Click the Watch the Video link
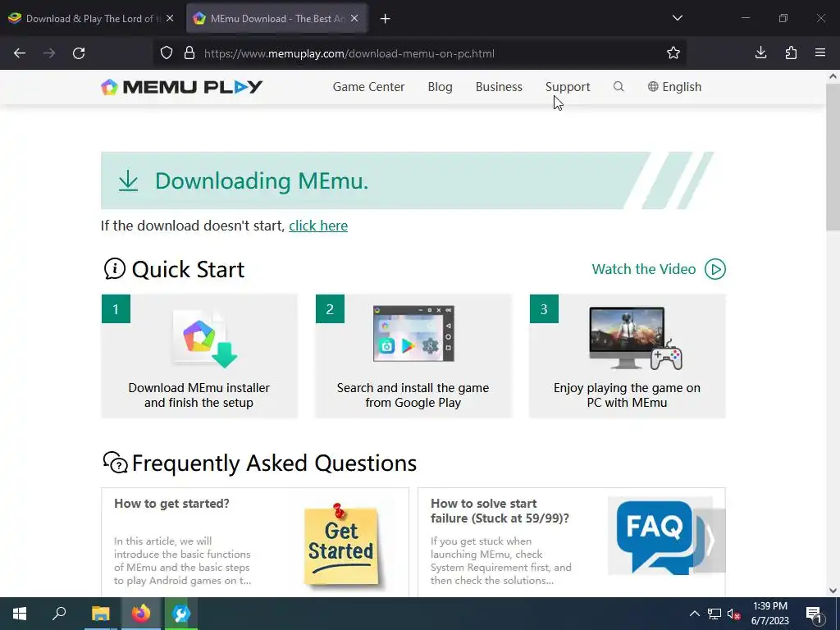Image resolution: width=840 pixels, height=630 pixels. 643,269
